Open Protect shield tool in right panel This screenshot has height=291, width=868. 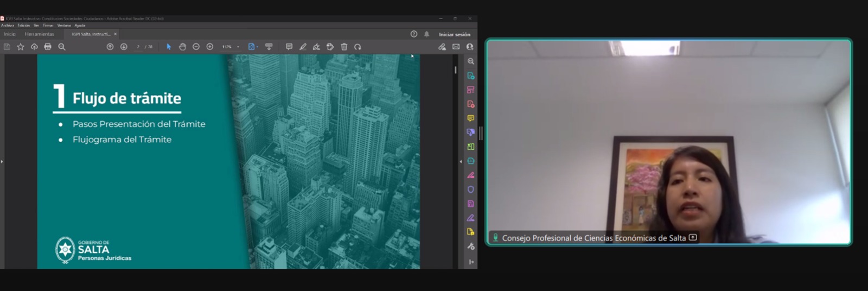(471, 189)
